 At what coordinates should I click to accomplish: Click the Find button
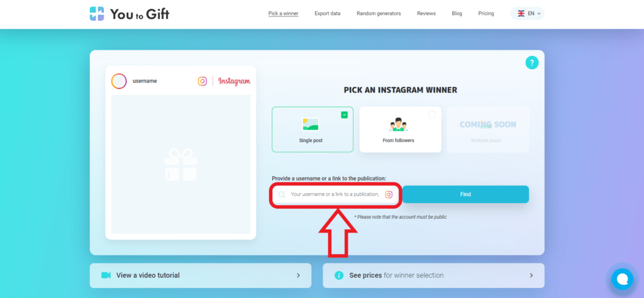point(465,194)
